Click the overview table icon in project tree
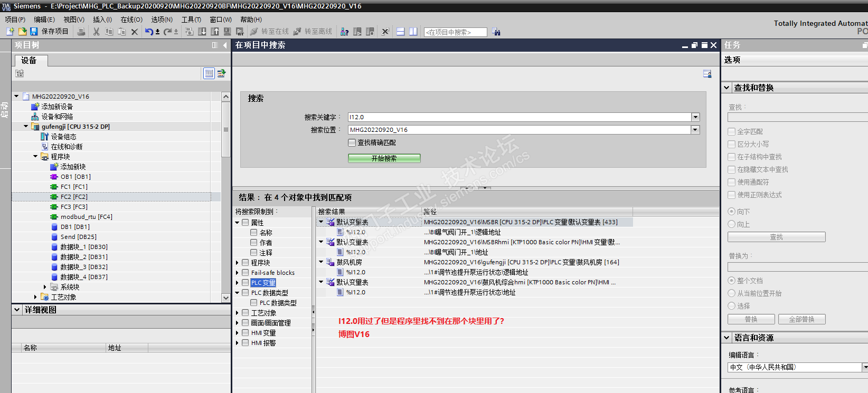The width and height of the screenshot is (868, 393). coord(209,73)
